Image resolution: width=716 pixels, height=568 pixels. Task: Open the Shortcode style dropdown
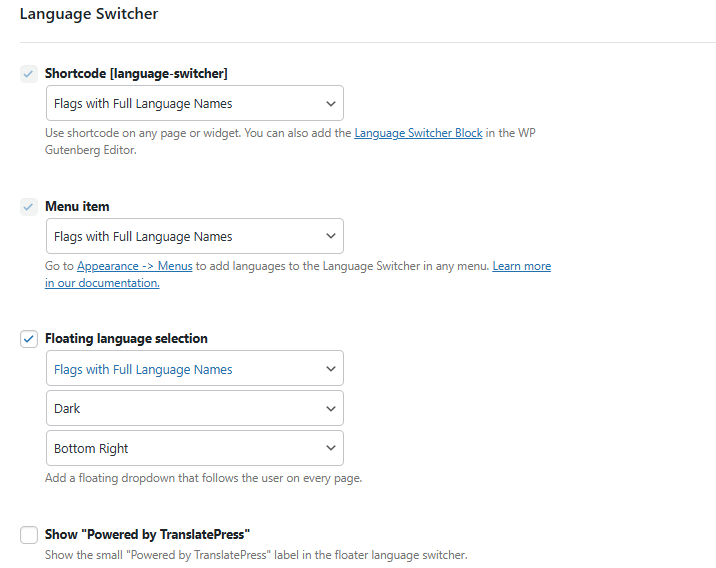tap(195, 103)
